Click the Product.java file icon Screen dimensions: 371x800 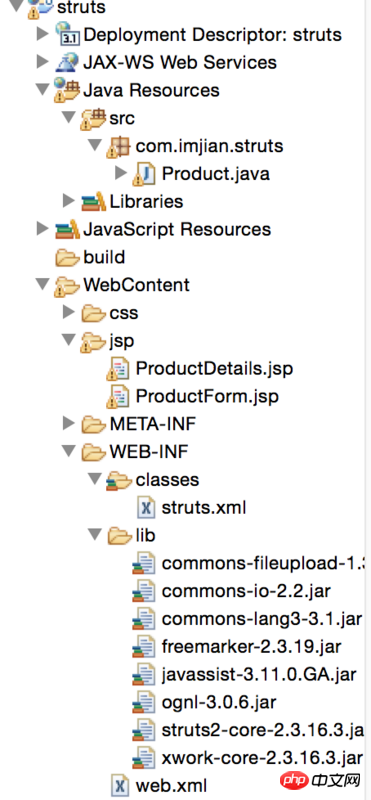point(145,174)
